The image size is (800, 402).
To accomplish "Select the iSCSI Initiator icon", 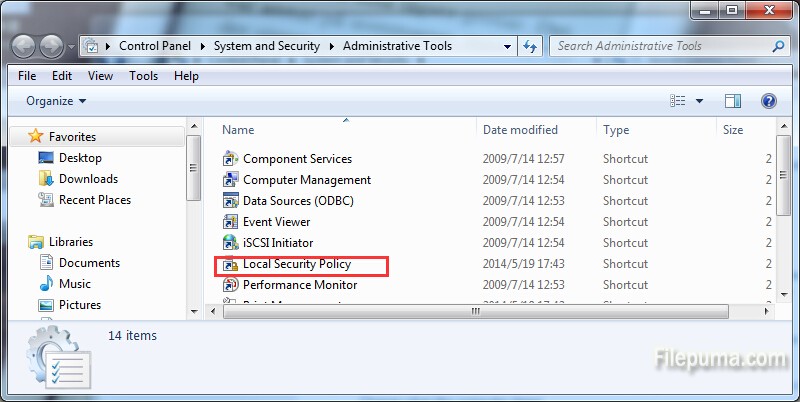I will tap(230, 243).
